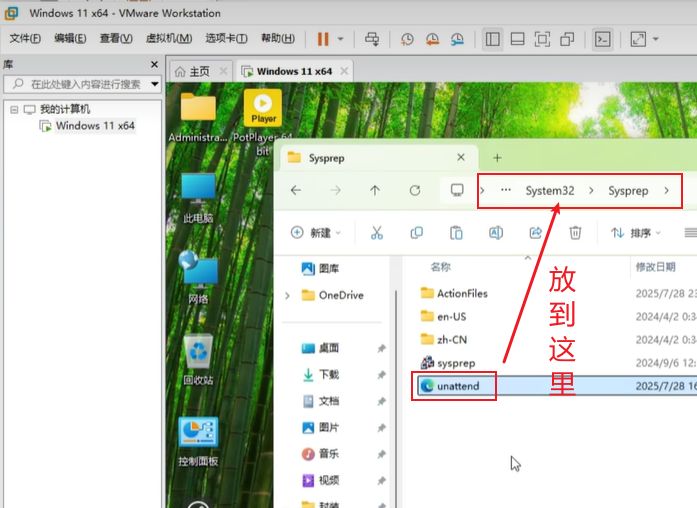The image size is (697, 508).
Task: Open the power options dropdown beside pause
Action: pos(341,39)
